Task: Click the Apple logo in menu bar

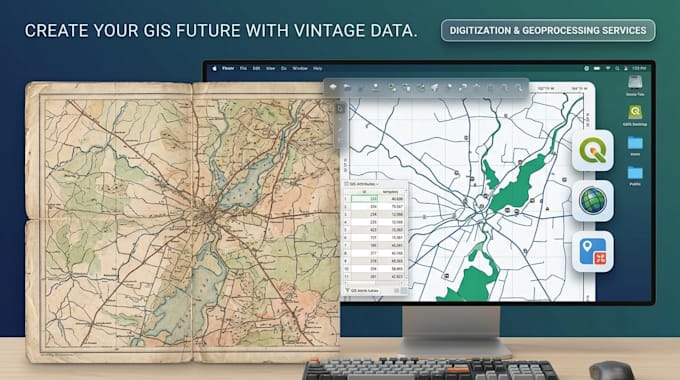Action: coord(214,68)
